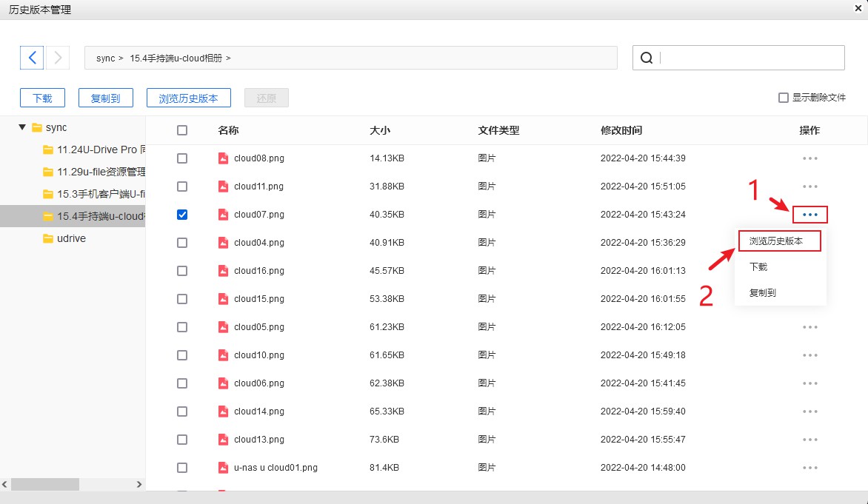Screen dimensions: 868x504
Task: Click the 下載 toolbar button
Action: (42, 98)
